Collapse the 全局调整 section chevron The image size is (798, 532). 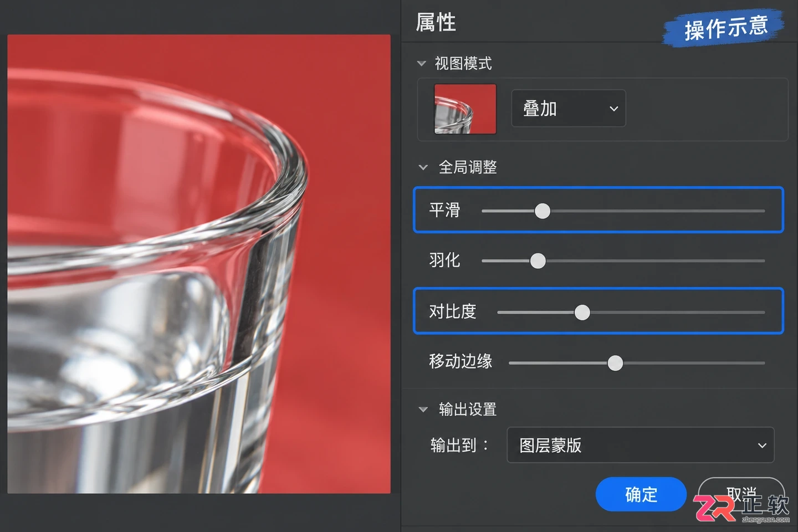[423, 167]
